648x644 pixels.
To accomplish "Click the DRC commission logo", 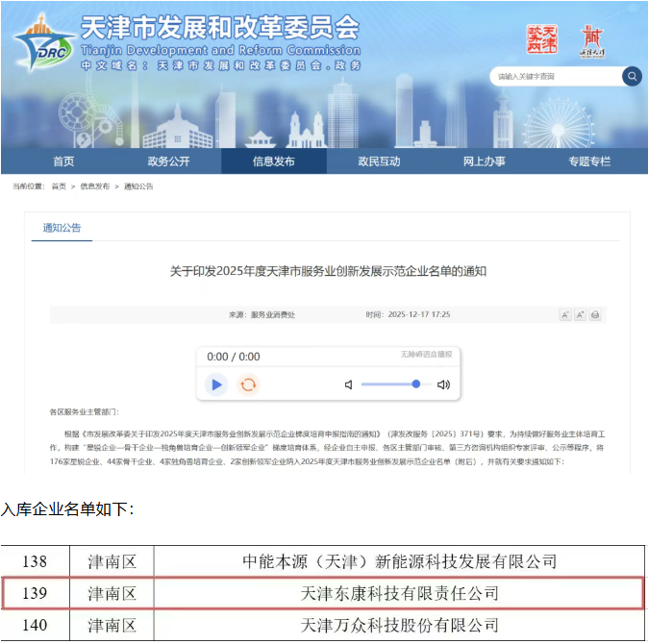I will pos(44,43).
